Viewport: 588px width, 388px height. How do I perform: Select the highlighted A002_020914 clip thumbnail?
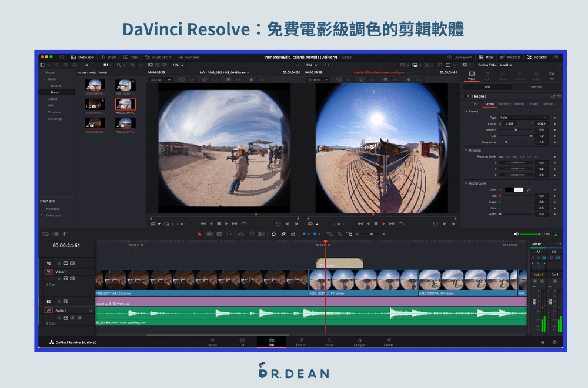(125, 104)
